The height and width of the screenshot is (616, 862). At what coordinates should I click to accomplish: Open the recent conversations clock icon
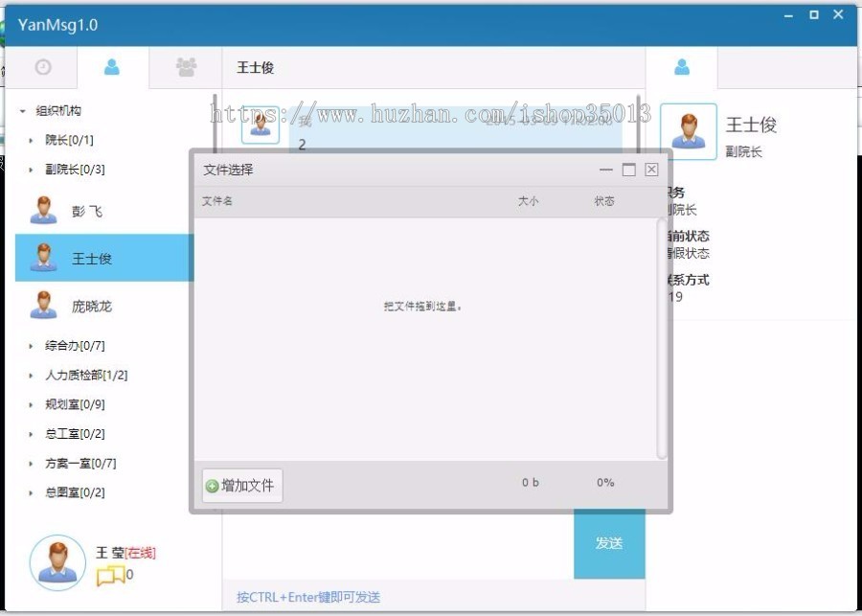[43, 67]
